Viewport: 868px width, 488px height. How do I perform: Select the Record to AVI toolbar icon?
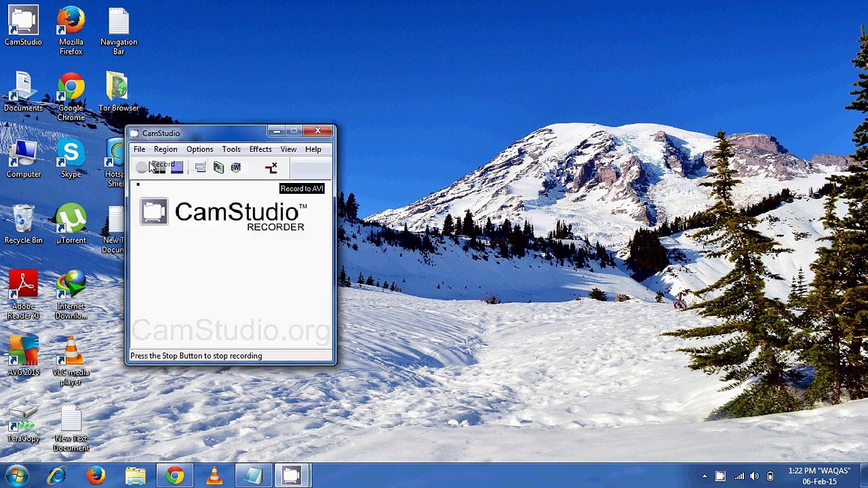[218, 167]
